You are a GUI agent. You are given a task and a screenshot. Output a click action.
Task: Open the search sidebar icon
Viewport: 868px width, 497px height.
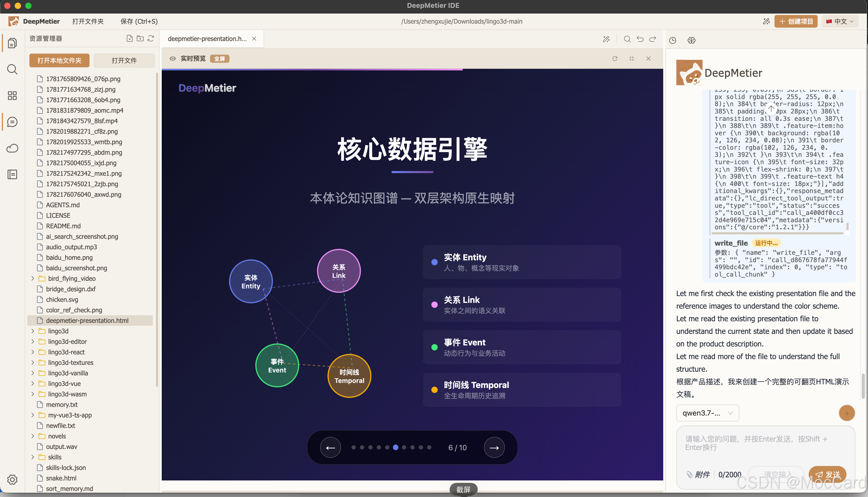[x=12, y=69]
